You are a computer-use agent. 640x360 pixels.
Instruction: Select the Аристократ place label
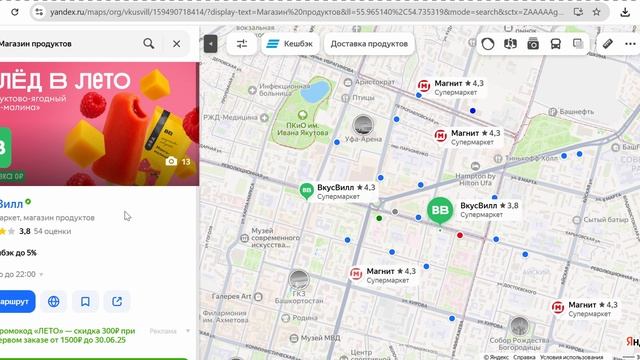pyautogui.click(x=375, y=82)
